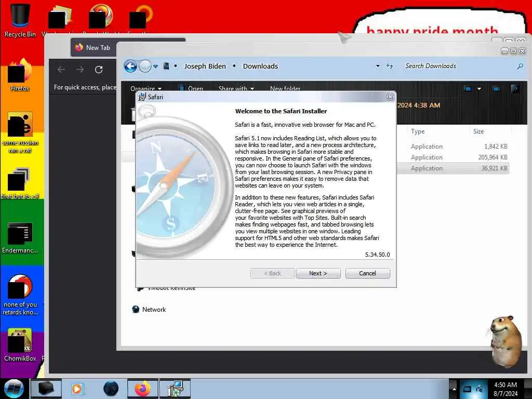This screenshot has height=399, width=532.
Task: Open the media player taskbar icon
Action: click(77, 389)
